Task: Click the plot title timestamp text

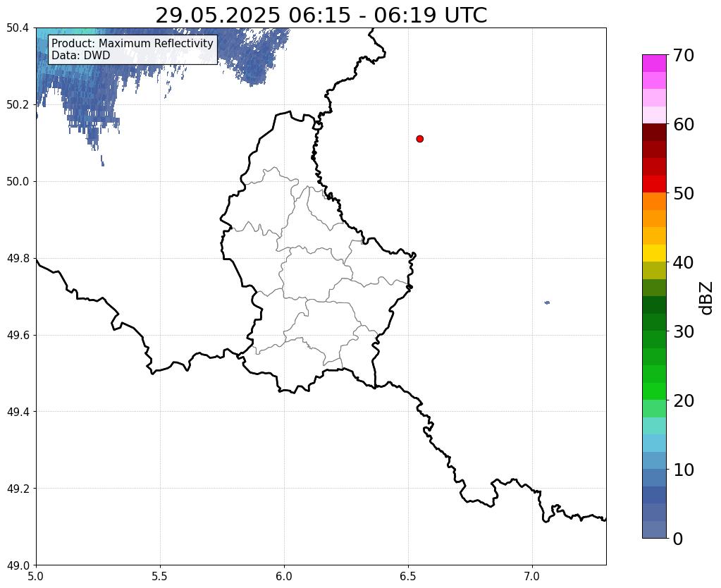Action: point(321,16)
